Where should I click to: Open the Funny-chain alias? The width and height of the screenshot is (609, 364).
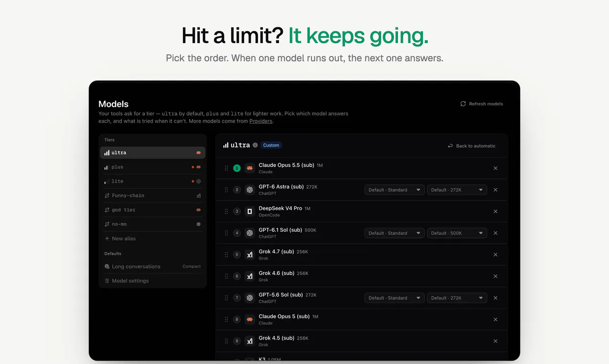pos(152,195)
